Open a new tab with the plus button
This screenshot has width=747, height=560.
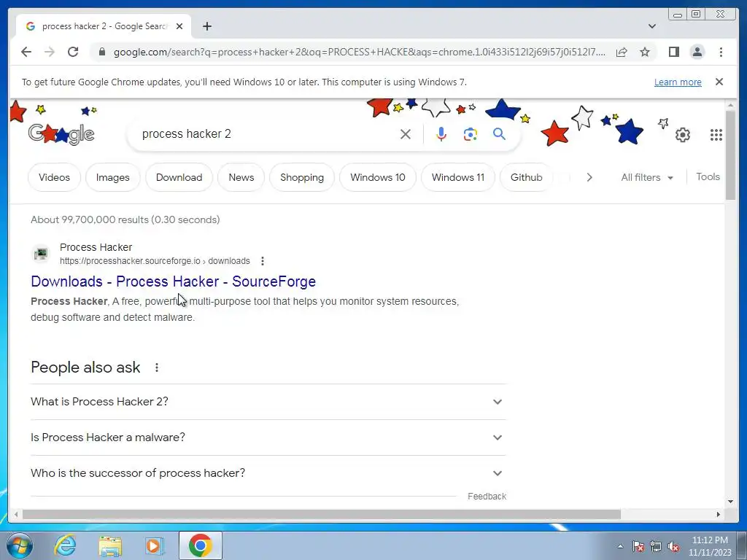[x=206, y=26]
